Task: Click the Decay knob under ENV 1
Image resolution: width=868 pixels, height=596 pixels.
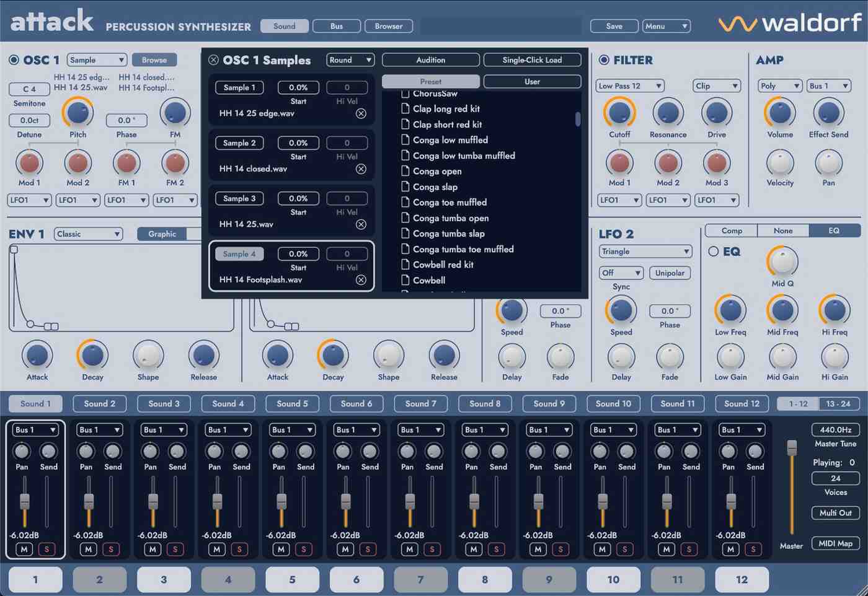Action: pos(92,358)
